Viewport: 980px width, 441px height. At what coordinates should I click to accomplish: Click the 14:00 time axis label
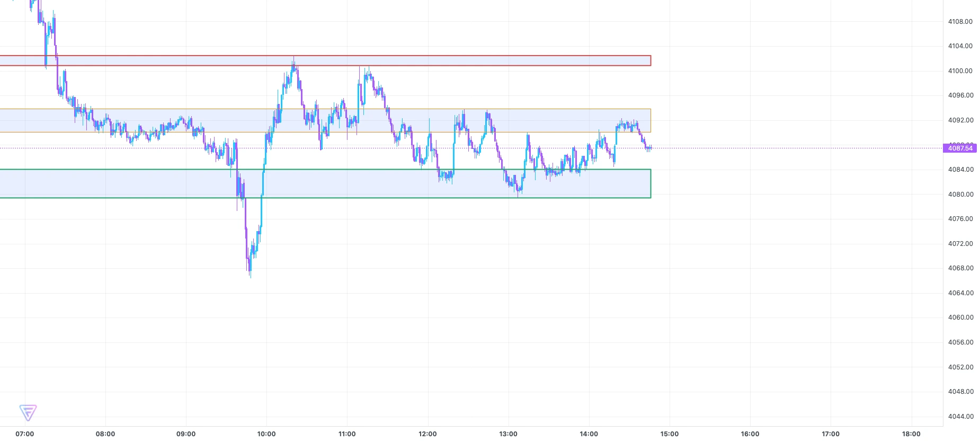tap(589, 434)
